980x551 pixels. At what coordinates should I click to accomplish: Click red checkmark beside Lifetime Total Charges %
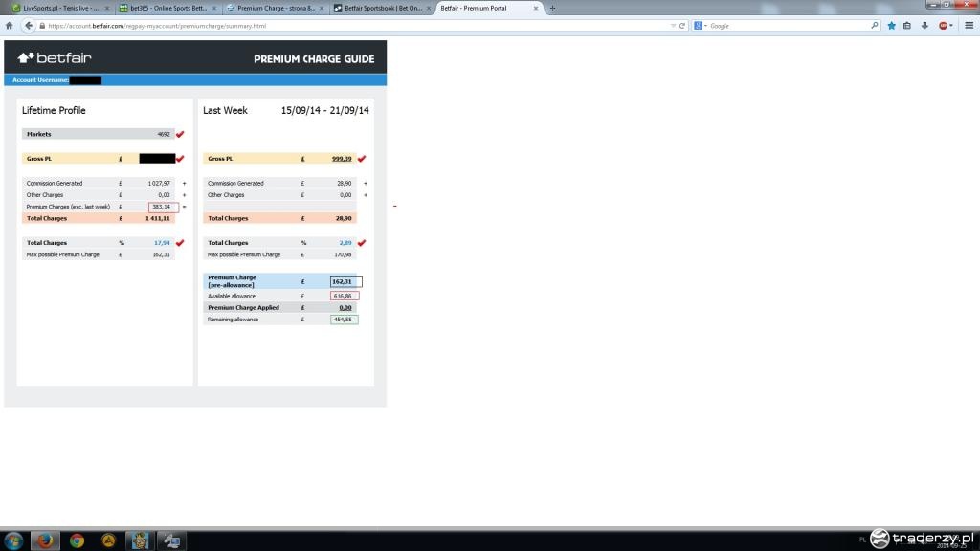[x=180, y=242]
